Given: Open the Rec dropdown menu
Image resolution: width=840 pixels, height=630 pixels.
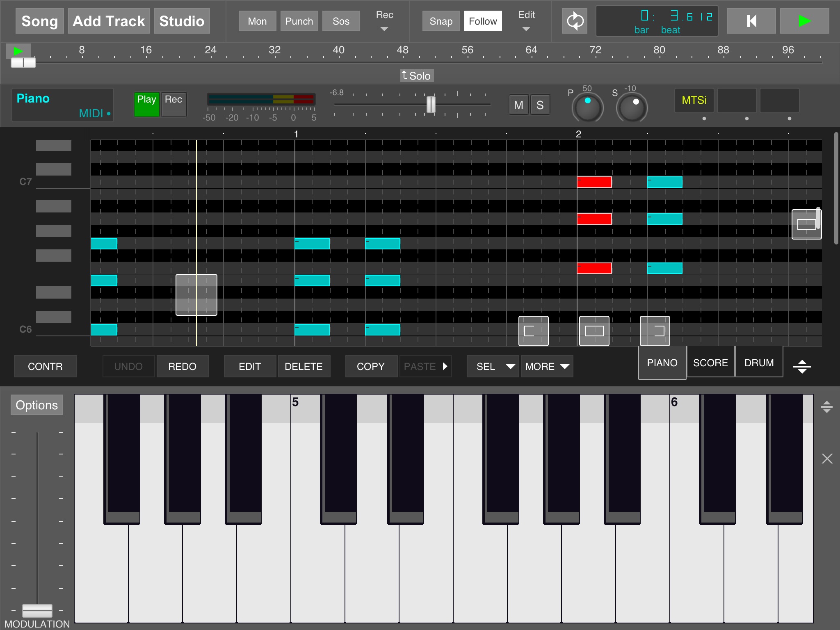Looking at the screenshot, I should click(384, 21).
